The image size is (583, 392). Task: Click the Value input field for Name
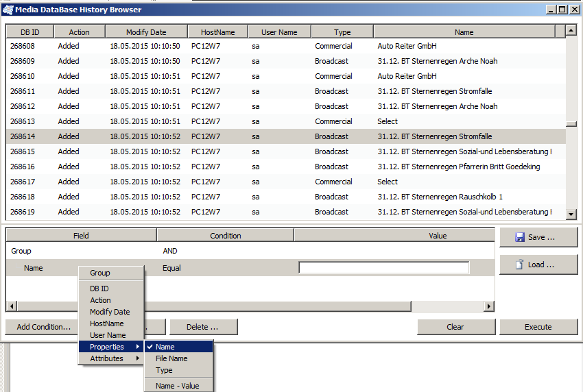click(383, 267)
